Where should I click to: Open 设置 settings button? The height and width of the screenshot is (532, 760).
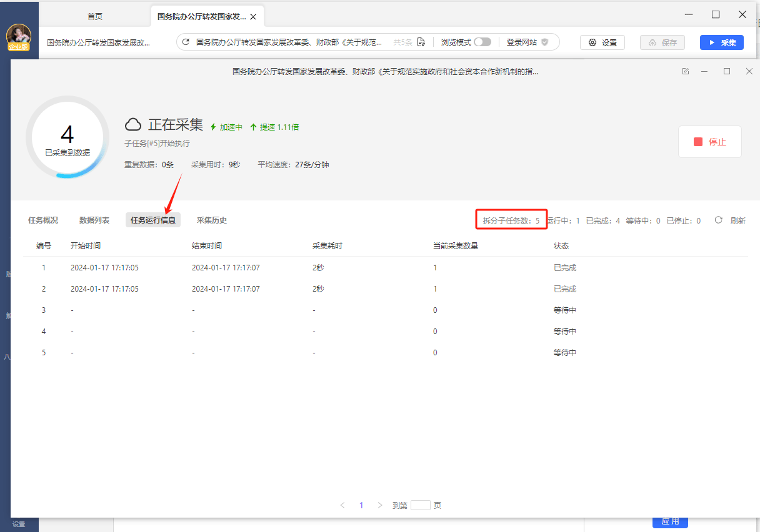[x=602, y=42]
